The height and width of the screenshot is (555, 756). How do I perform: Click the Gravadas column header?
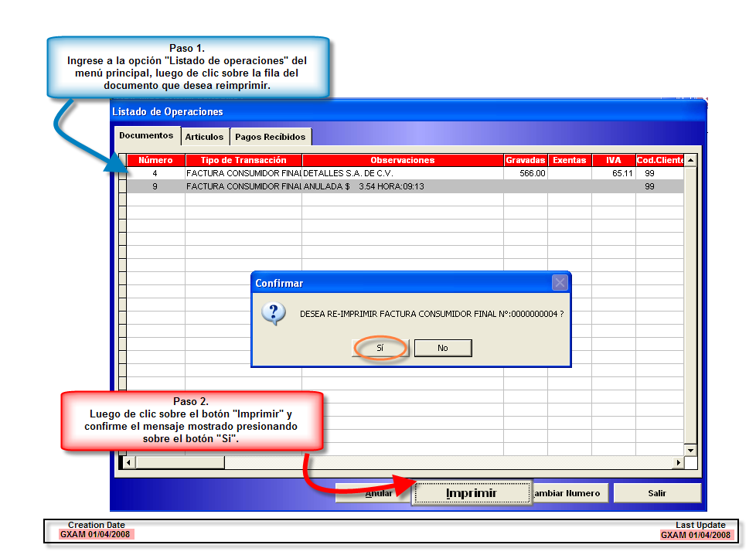[525, 160]
